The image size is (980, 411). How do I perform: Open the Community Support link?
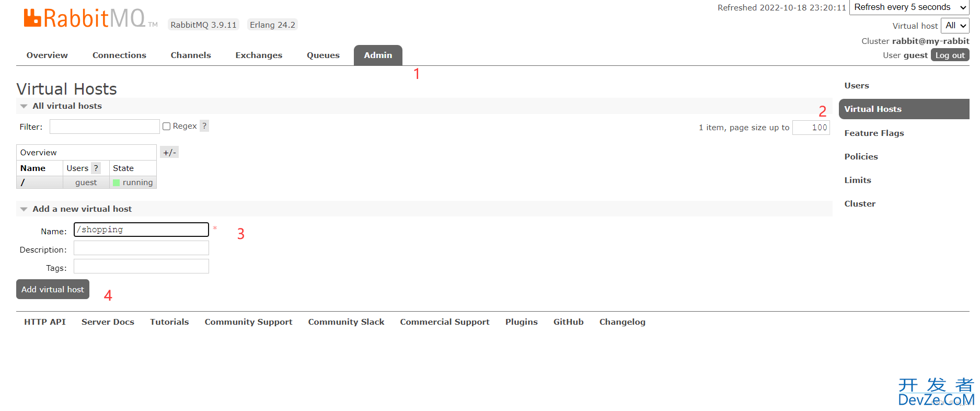pyautogui.click(x=248, y=322)
